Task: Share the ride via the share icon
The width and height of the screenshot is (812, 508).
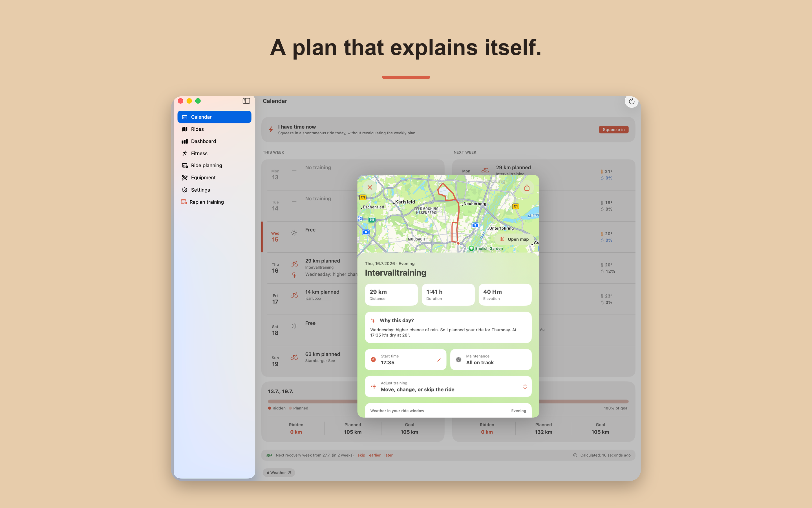Action: pos(527,187)
